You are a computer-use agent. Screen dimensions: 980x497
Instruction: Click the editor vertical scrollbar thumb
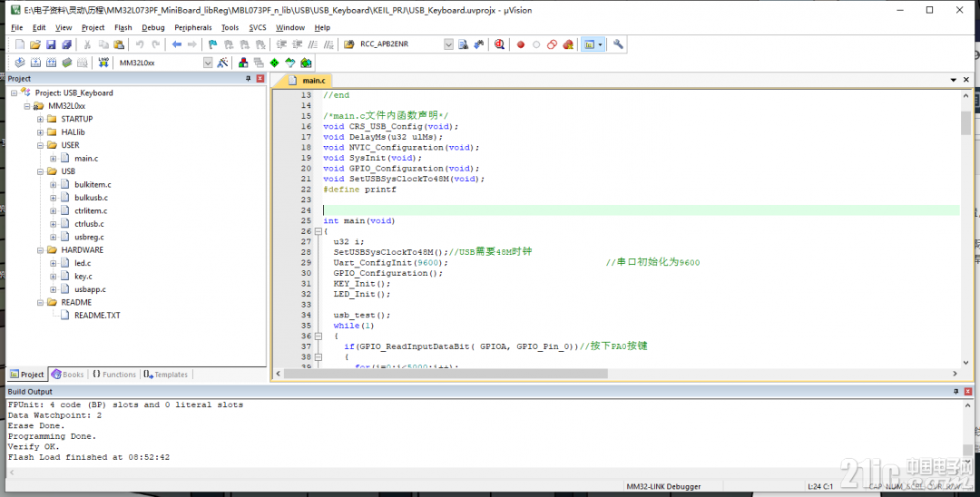click(x=965, y=123)
